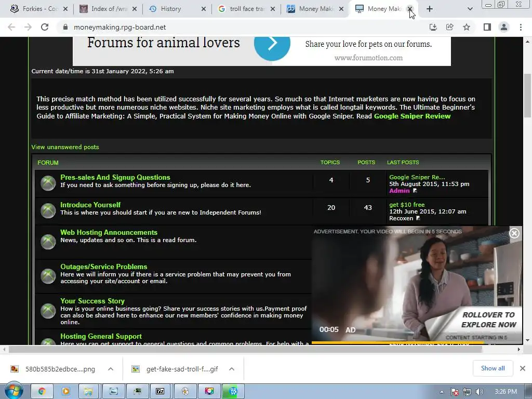Viewport: 532px width, 399px height.
Task: Switch to the History tab
Action: (x=177, y=9)
